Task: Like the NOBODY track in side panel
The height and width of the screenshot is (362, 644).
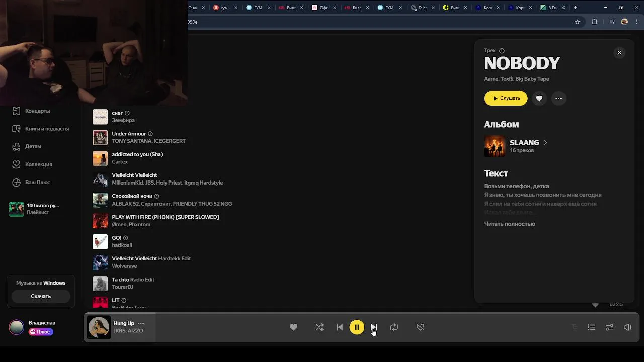Action: tap(539, 98)
